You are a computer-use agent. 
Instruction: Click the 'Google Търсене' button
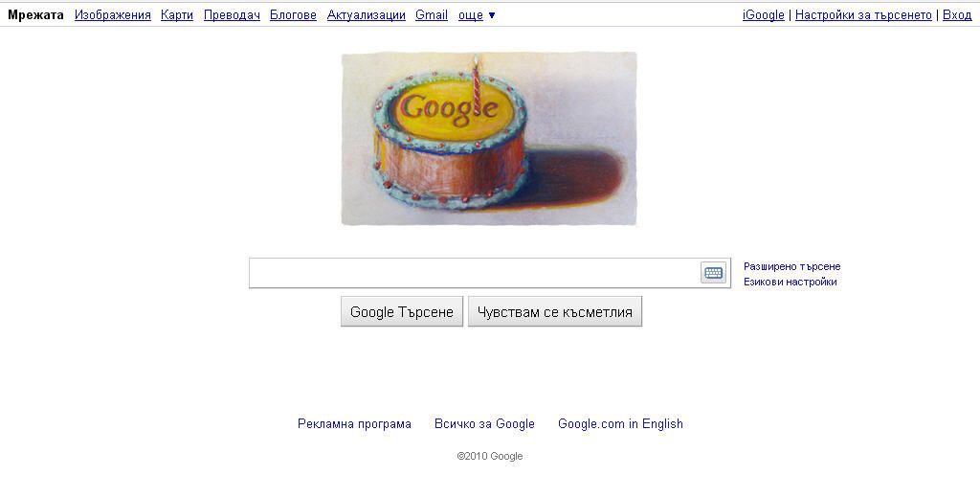402,311
